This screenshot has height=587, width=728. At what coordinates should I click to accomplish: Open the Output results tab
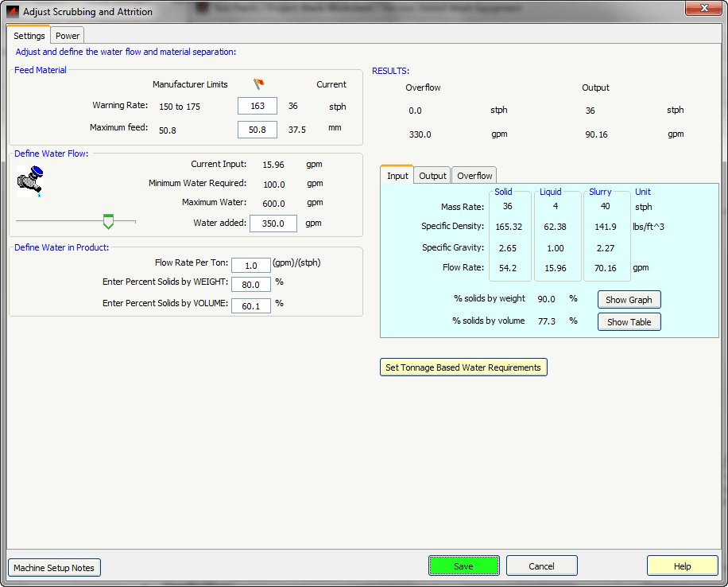[432, 176]
